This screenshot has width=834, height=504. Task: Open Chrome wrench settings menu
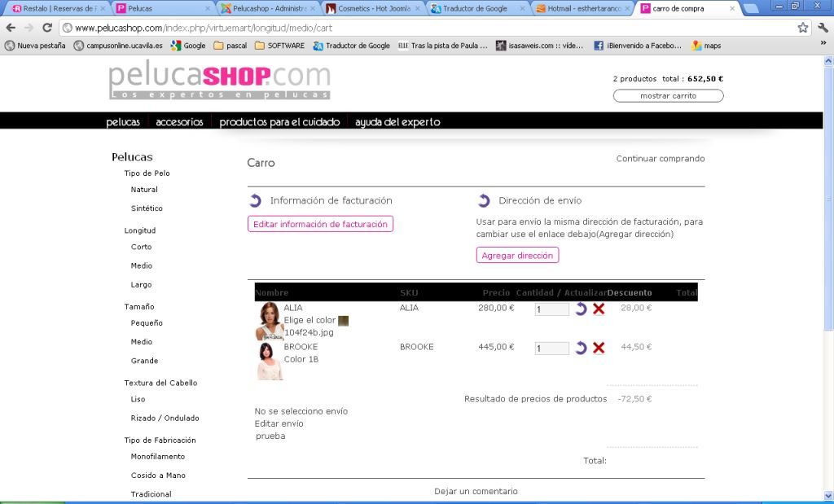tap(823, 28)
